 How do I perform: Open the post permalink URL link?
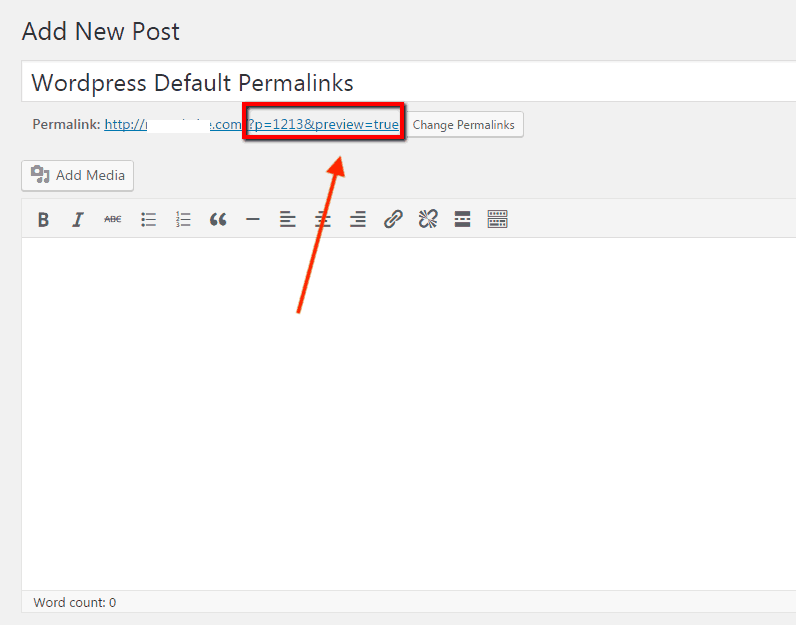pos(252,124)
